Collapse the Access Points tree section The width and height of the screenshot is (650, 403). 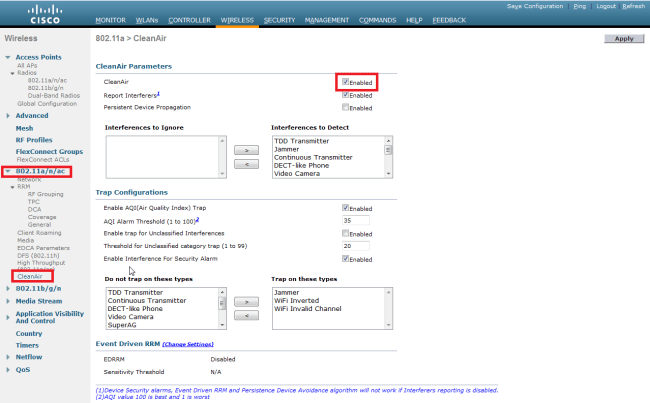click(7, 58)
